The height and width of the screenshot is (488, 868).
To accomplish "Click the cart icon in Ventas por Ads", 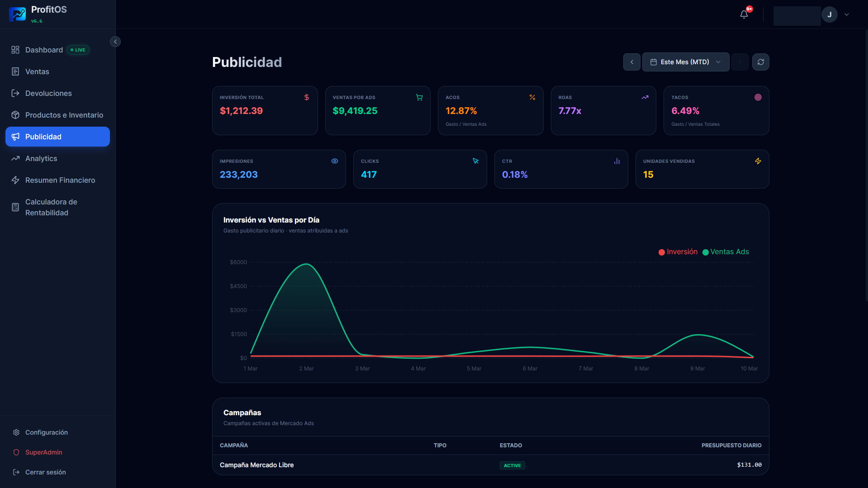I will click(x=419, y=97).
